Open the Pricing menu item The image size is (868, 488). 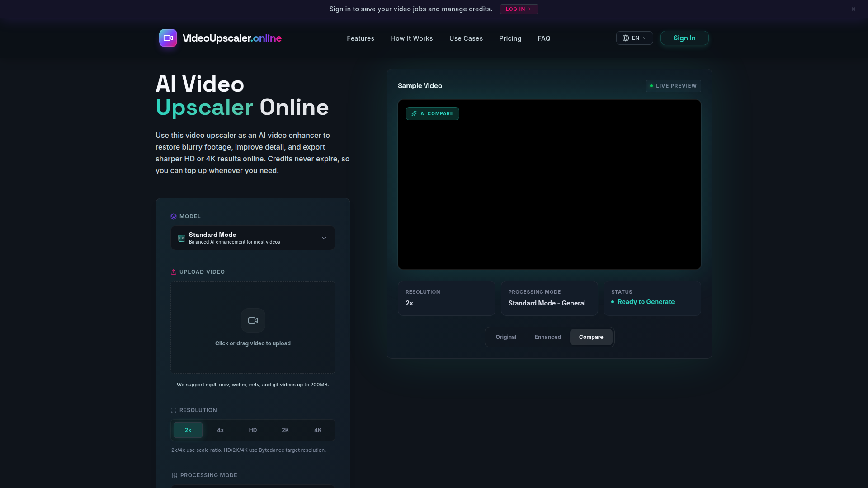tap(510, 38)
